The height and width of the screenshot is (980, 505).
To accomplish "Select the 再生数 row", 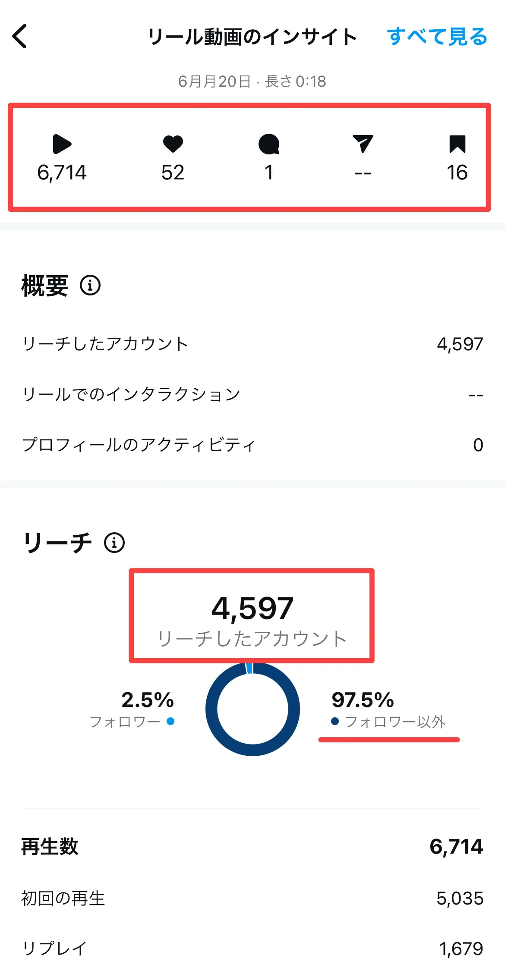I will [252, 846].
